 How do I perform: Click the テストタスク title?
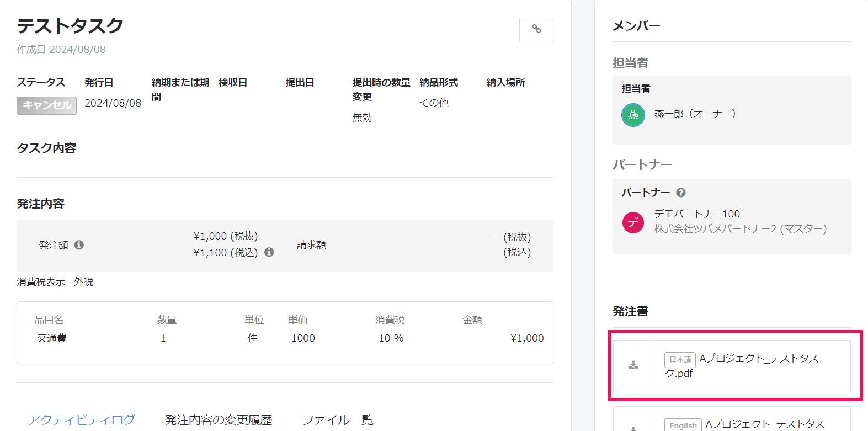click(x=70, y=26)
